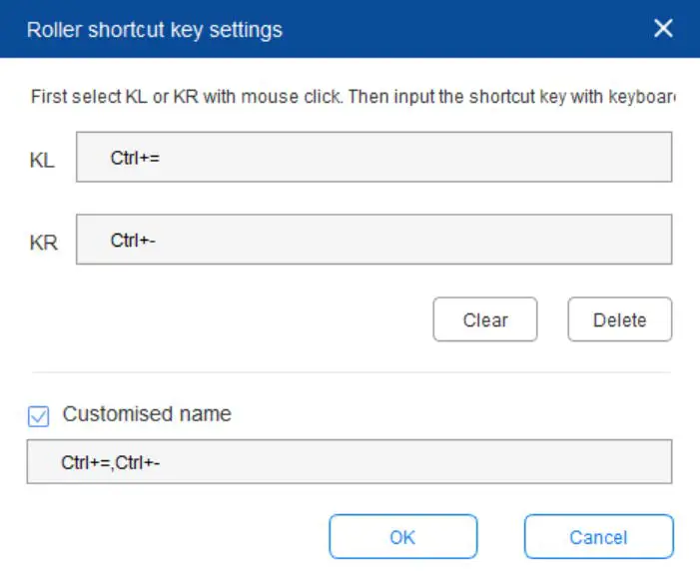Viewport: 700px width, 588px height.
Task: Click the KL label
Action: [x=42, y=161]
